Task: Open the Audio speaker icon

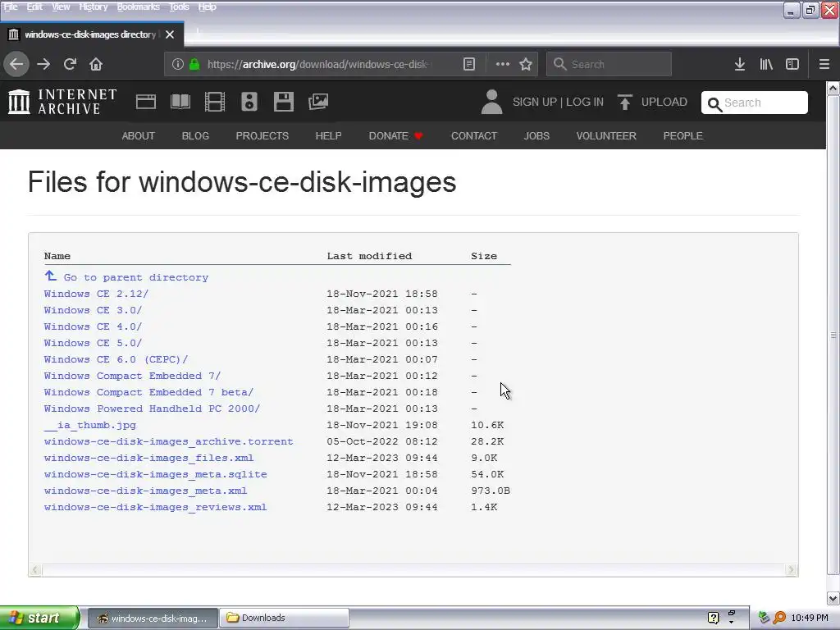Action: coord(249,102)
